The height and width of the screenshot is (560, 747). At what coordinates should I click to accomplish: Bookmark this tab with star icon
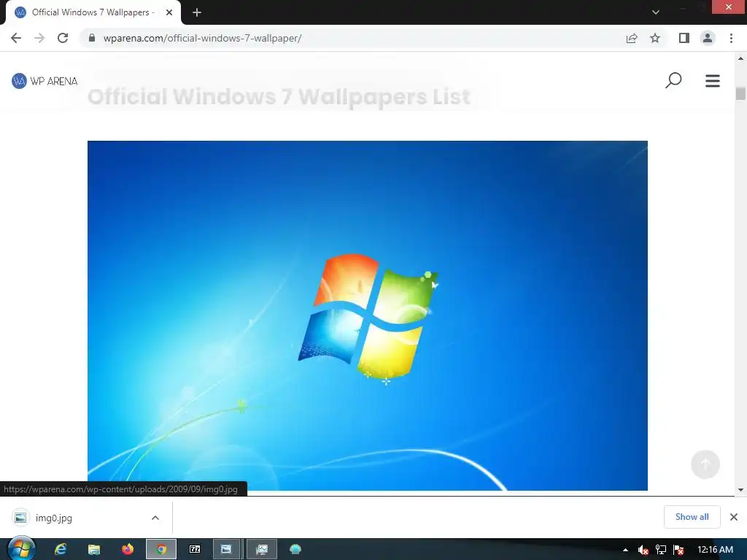click(655, 38)
